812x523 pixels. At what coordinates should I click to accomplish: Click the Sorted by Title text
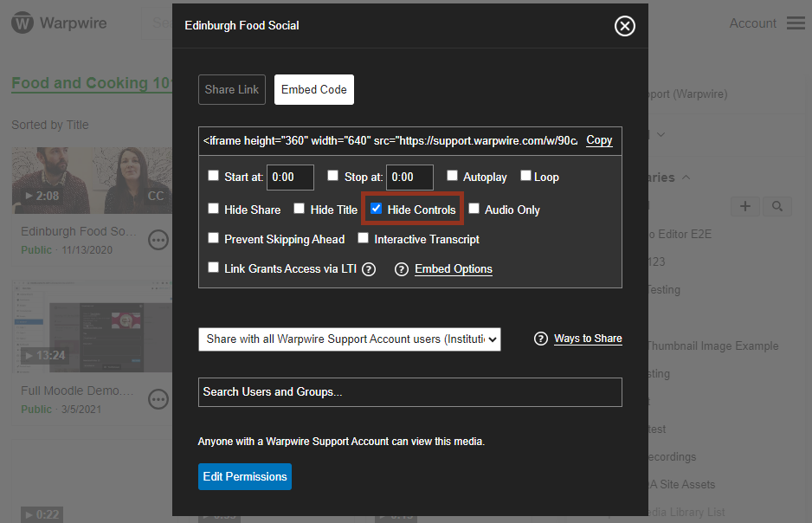click(x=49, y=125)
